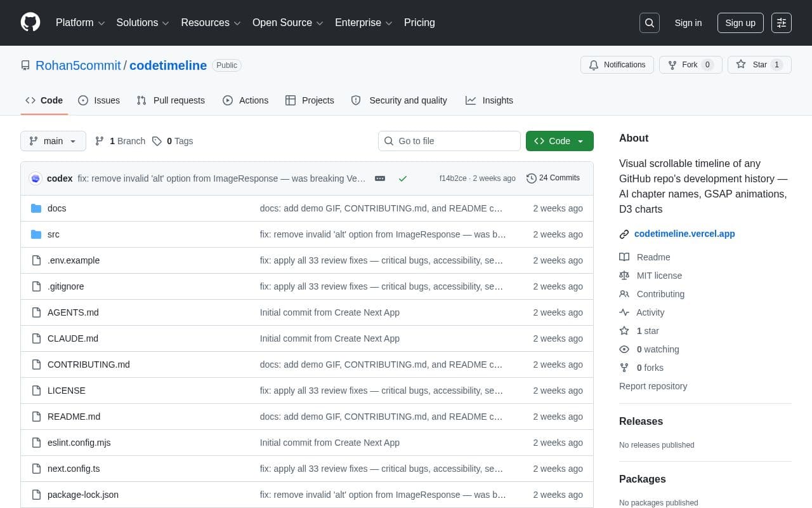Click the Report repository link
Image resolution: width=812 pixels, height=508 pixels.
pyautogui.click(x=653, y=386)
